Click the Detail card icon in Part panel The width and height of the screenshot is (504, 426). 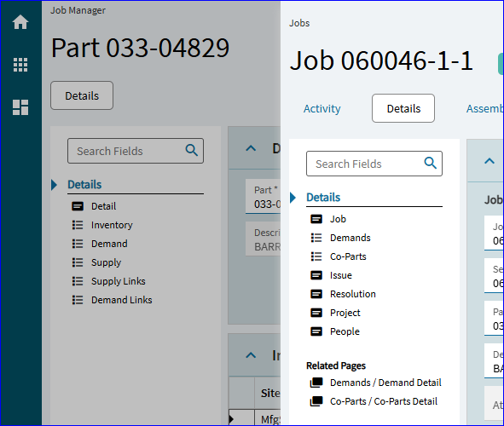click(x=78, y=206)
